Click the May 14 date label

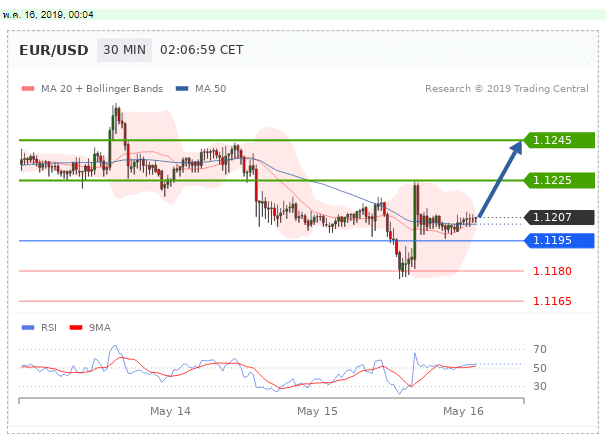point(170,411)
